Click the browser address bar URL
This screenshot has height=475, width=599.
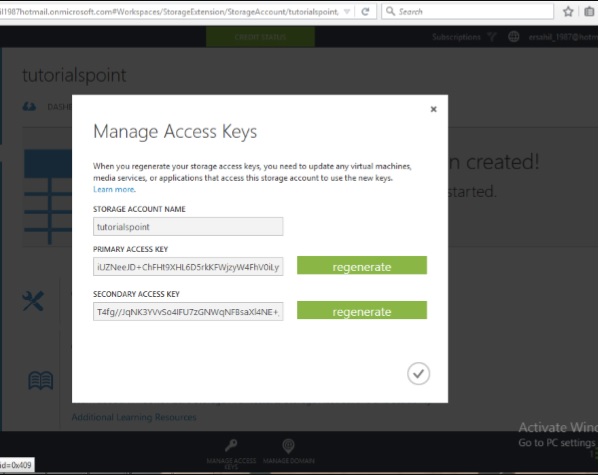(169, 12)
